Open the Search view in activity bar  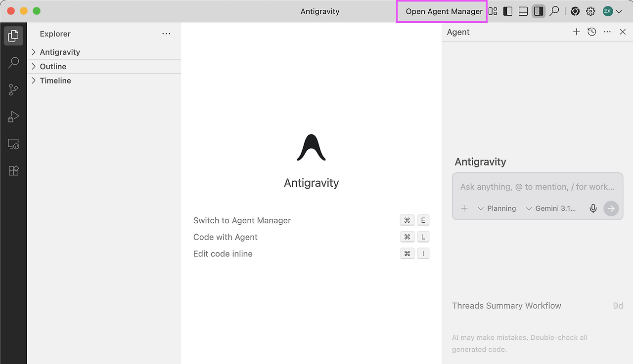[13, 63]
